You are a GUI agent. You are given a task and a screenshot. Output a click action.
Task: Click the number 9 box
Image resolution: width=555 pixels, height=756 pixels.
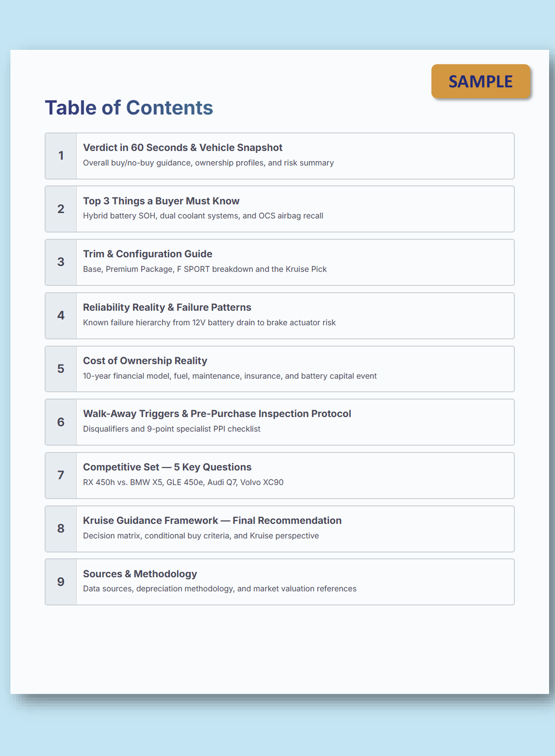[x=61, y=582]
